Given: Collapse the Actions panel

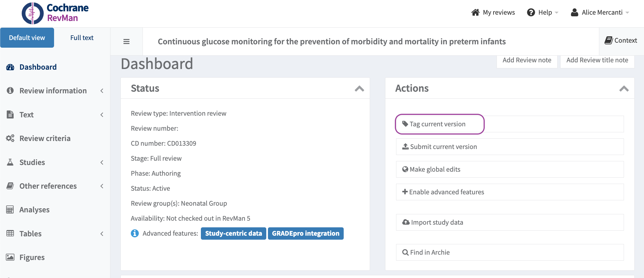Looking at the screenshot, I should pos(624,89).
